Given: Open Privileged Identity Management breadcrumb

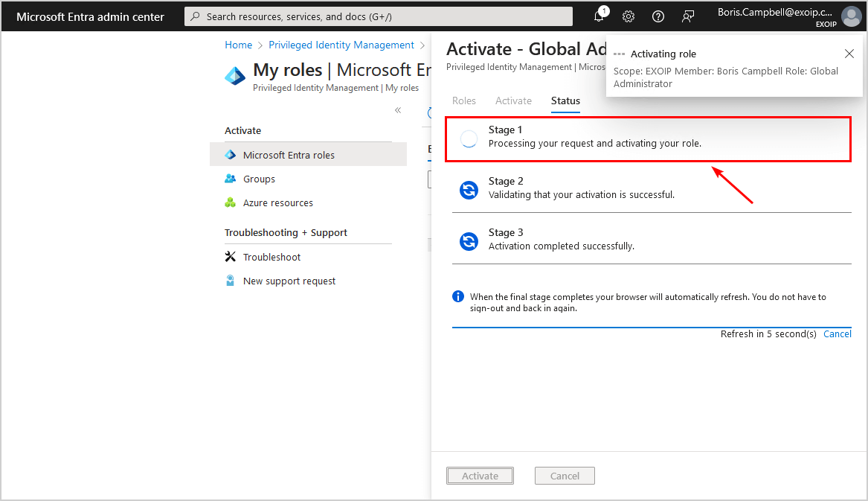Looking at the screenshot, I should click(x=341, y=45).
